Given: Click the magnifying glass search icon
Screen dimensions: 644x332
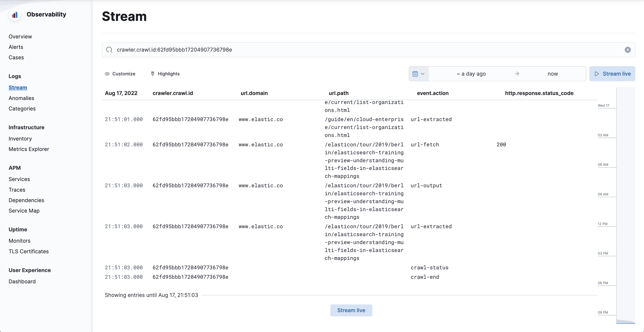Looking at the screenshot, I should (x=109, y=50).
